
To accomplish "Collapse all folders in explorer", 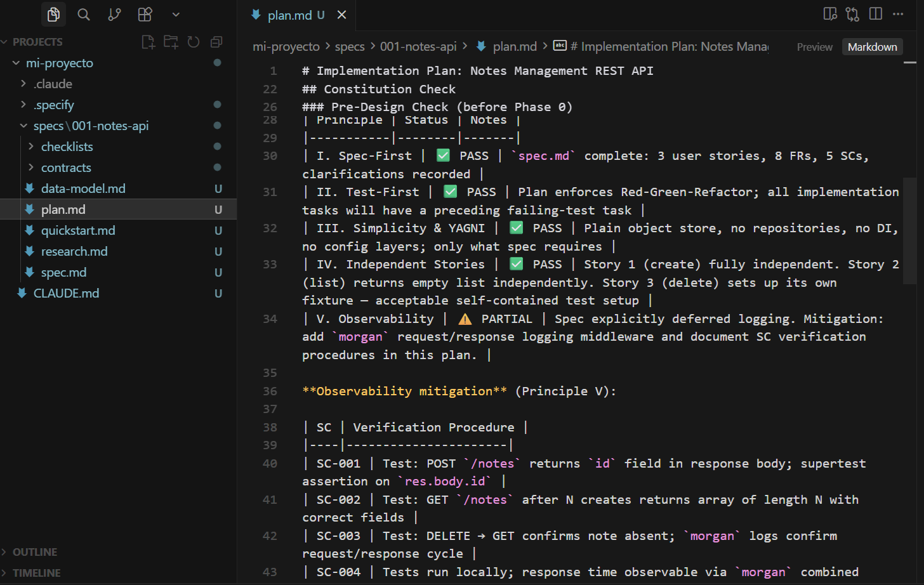I will point(216,42).
